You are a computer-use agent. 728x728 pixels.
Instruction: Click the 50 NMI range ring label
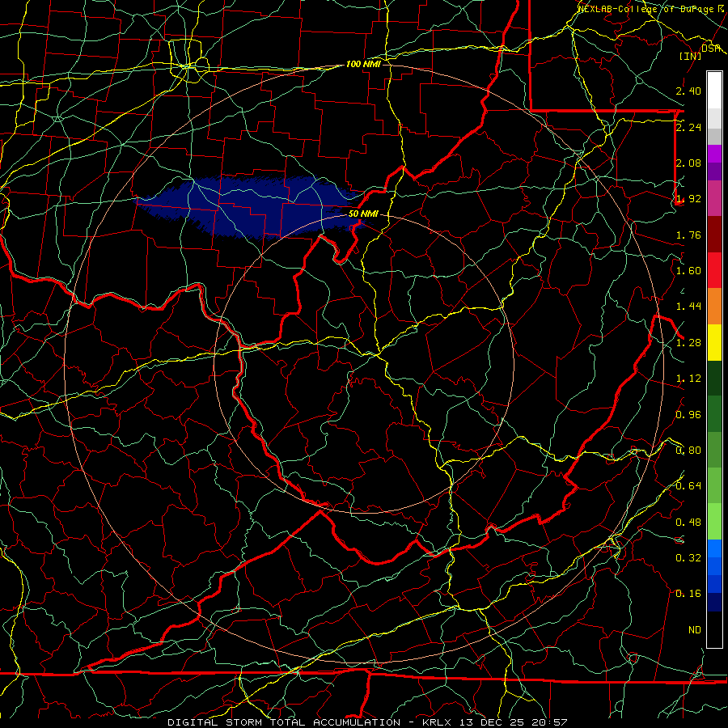click(x=363, y=214)
